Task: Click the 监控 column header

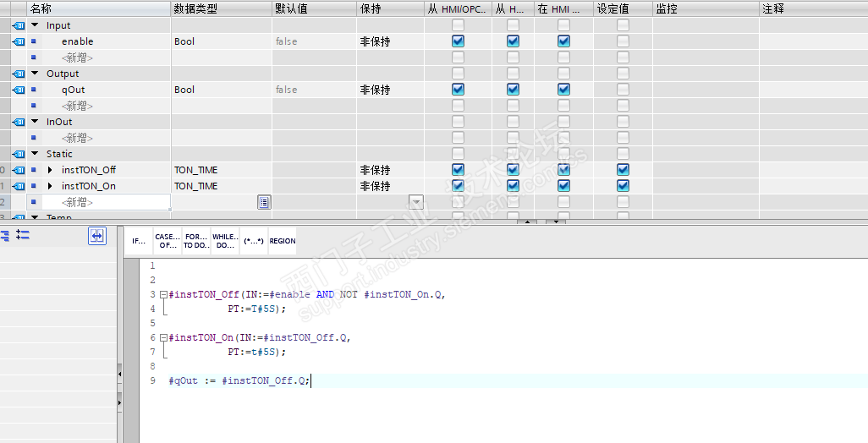Action: pyautogui.click(x=706, y=8)
